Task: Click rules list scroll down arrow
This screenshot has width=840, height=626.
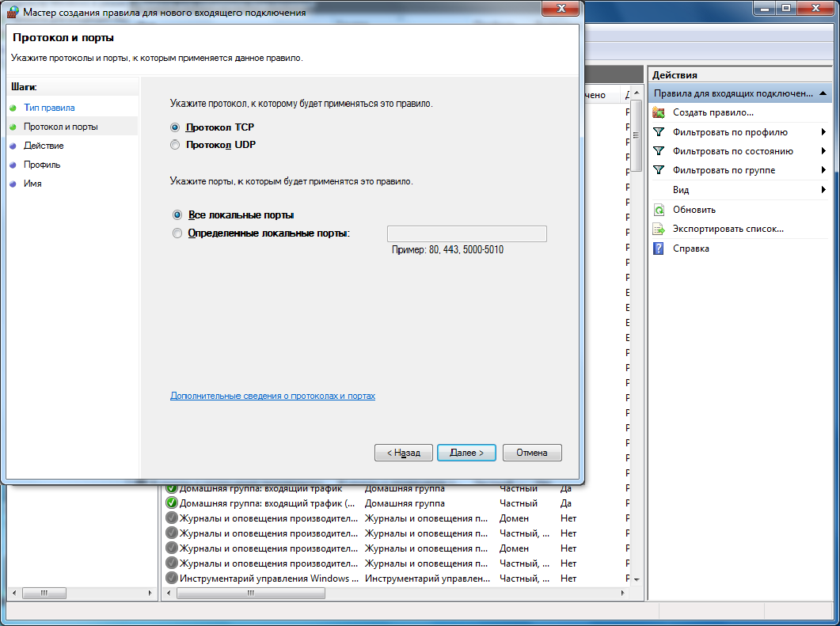Action: tap(637, 579)
